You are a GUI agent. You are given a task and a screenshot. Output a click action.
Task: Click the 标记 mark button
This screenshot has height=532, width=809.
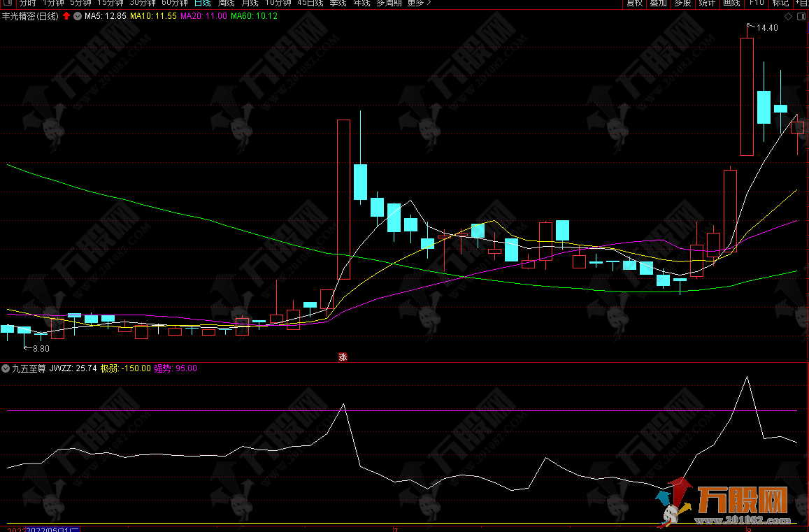tap(780, 3)
